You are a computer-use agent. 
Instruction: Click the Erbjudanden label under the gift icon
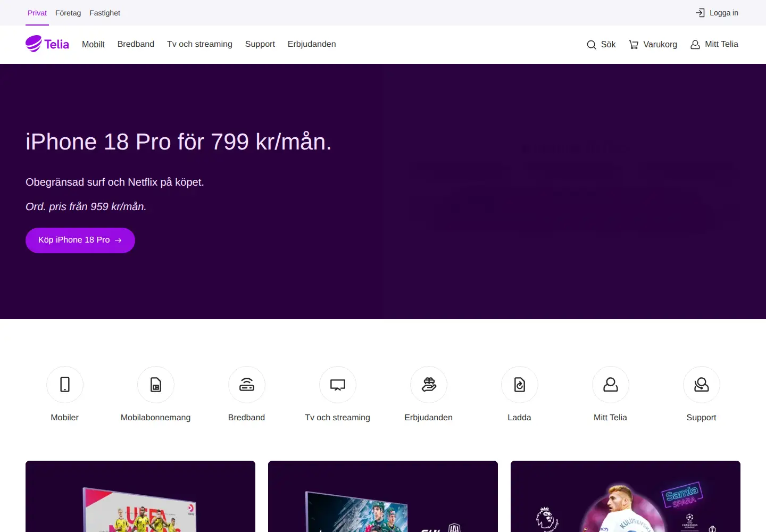[x=429, y=418]
